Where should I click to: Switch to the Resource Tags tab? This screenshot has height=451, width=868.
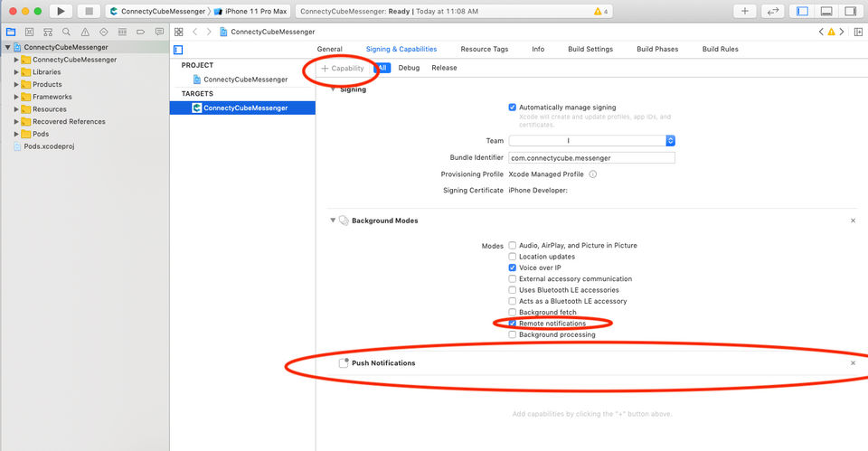[485, 49]
